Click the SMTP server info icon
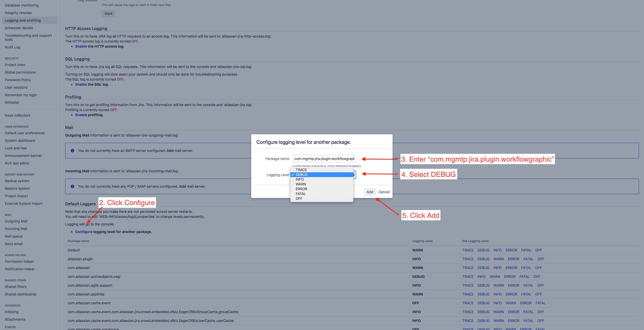 pyautogui.click(x=72, y=151)
